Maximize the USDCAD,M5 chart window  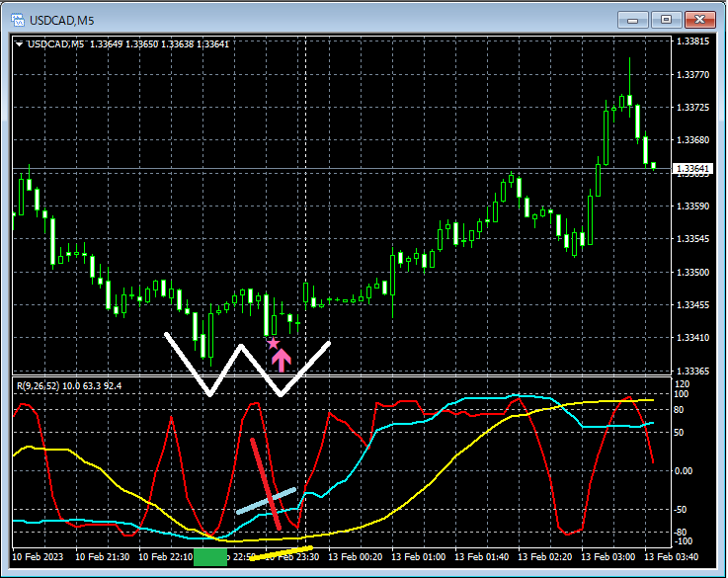[666, 20]
